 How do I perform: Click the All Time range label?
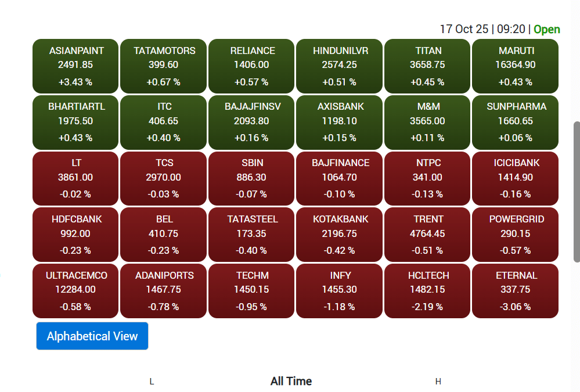click(x=291, y=382)
